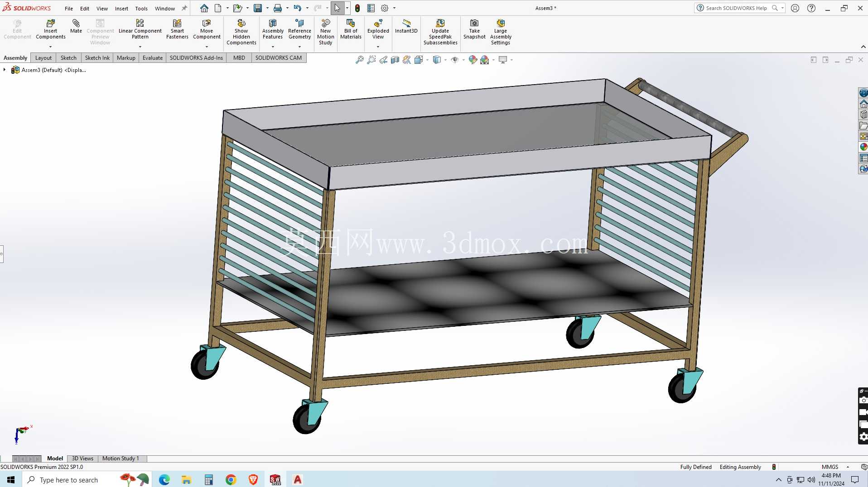Open Bill of Materials tool
This screenshot has height=487, width=868.
tap(351, 29)
